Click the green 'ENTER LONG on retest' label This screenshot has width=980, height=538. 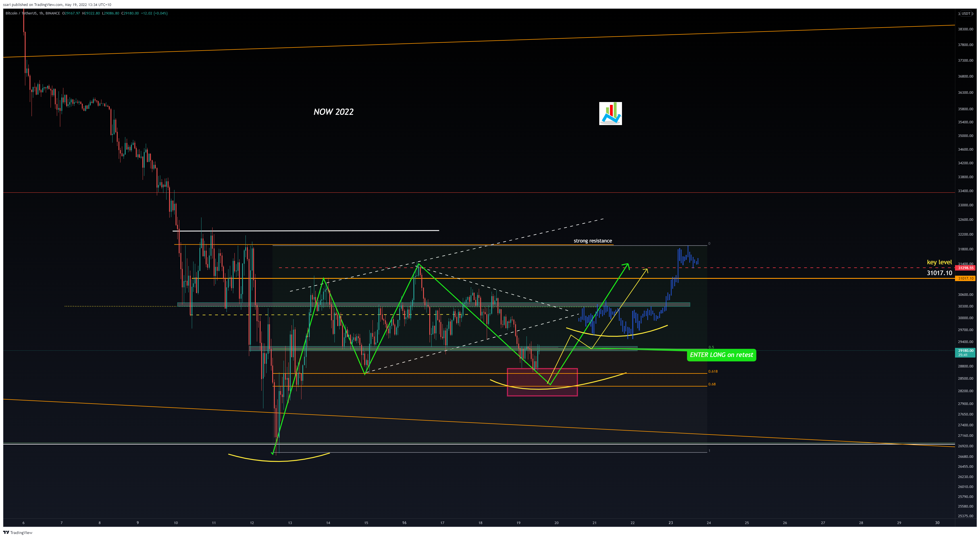click(721, 355)
